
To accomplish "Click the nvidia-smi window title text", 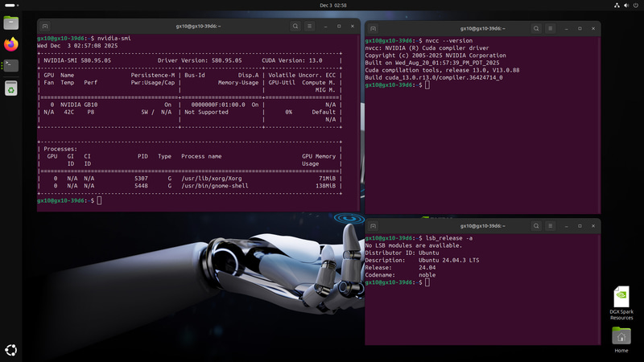I will pyautogui.click(x=198, y=27).
